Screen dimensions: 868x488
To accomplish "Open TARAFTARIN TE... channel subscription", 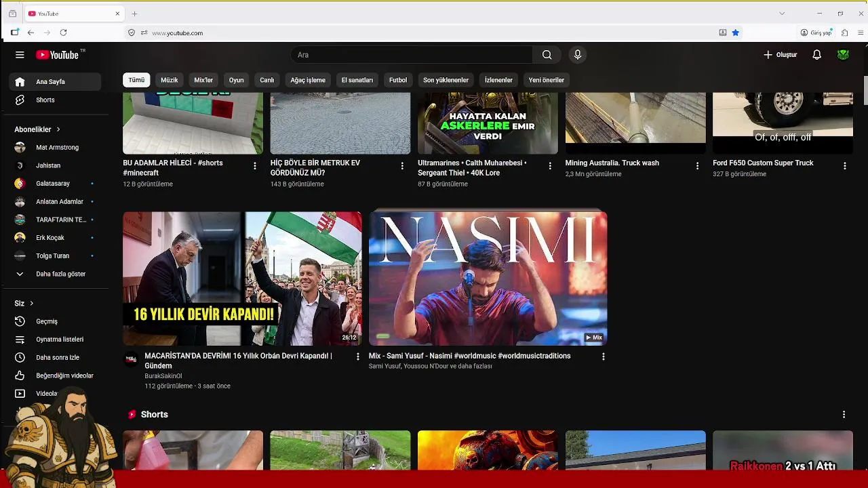I will click(x=55, y=220).
